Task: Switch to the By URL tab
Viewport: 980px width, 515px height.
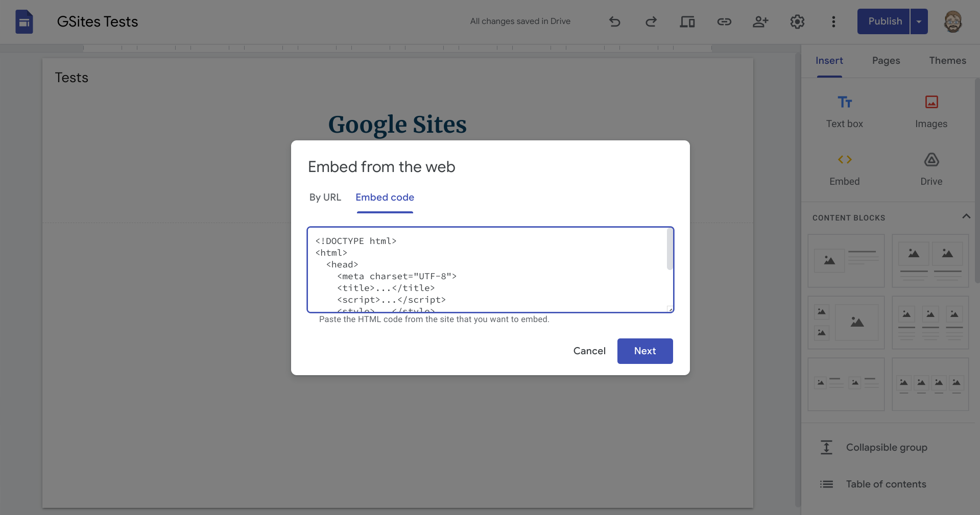Action: pyautogui.click(x=325, y=198)
